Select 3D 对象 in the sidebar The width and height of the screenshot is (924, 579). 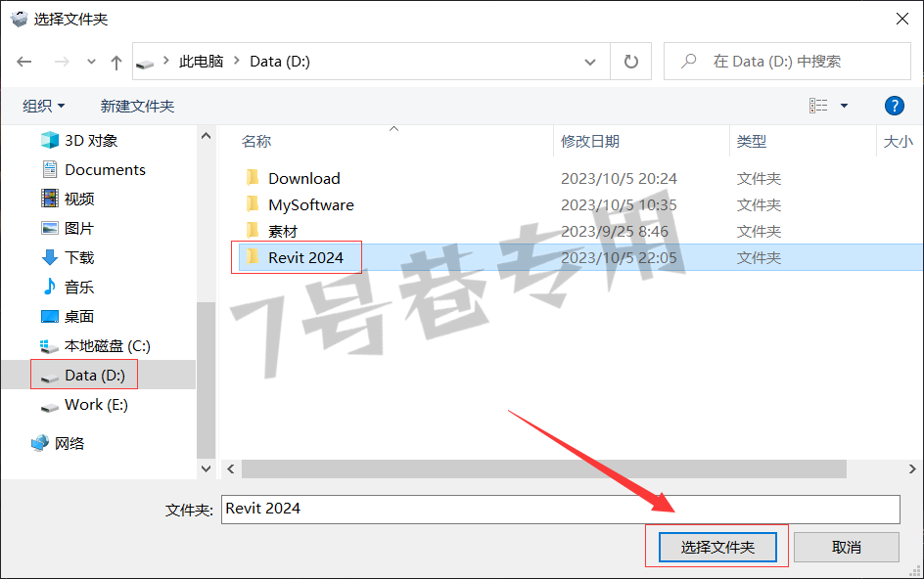pyautogui.click(x=91, y=140)
